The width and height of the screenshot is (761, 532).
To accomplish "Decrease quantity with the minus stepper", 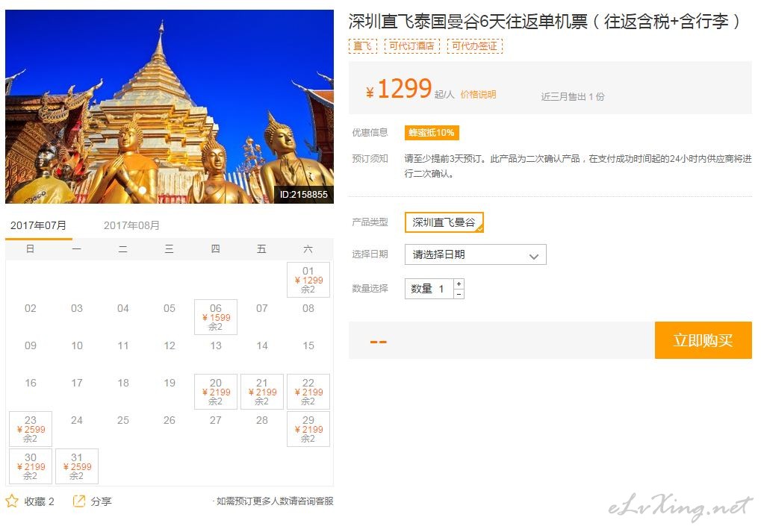I will click(459, 294).
